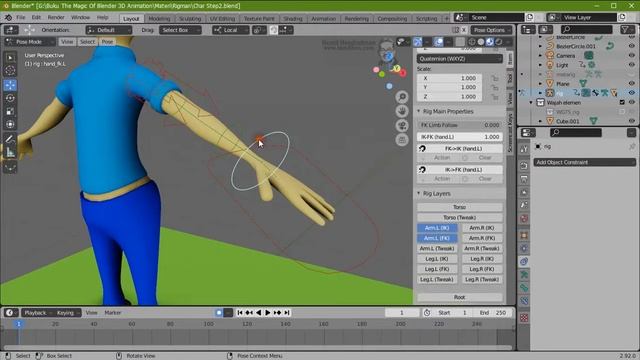Viewport: 640px width, 360px height.
Task: Select the Rotate tool in the viewport toolbar
Action: (10, 98)
